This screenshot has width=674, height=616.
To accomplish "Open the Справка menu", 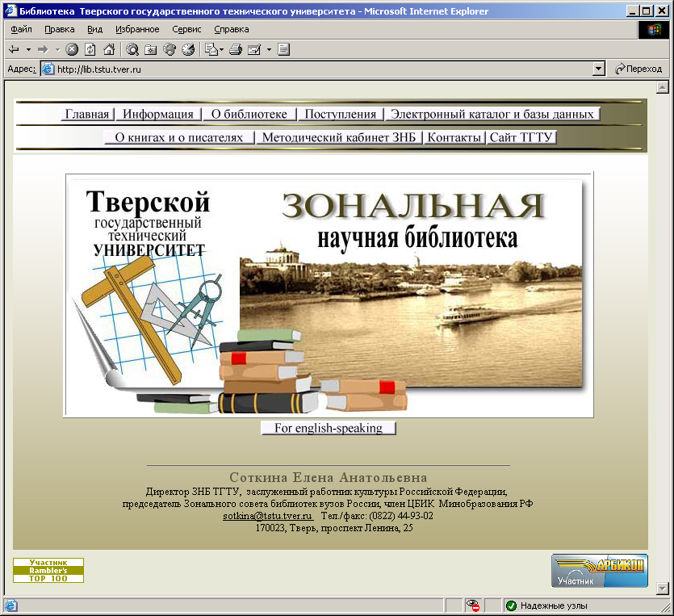I will tap(232, 29).
